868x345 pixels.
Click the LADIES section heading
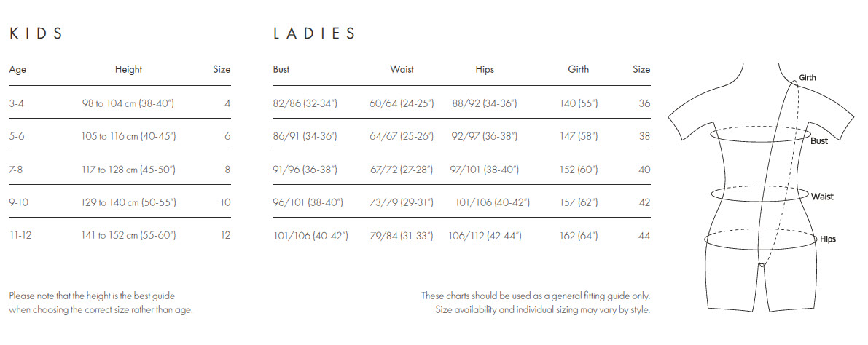pos(314,33)
